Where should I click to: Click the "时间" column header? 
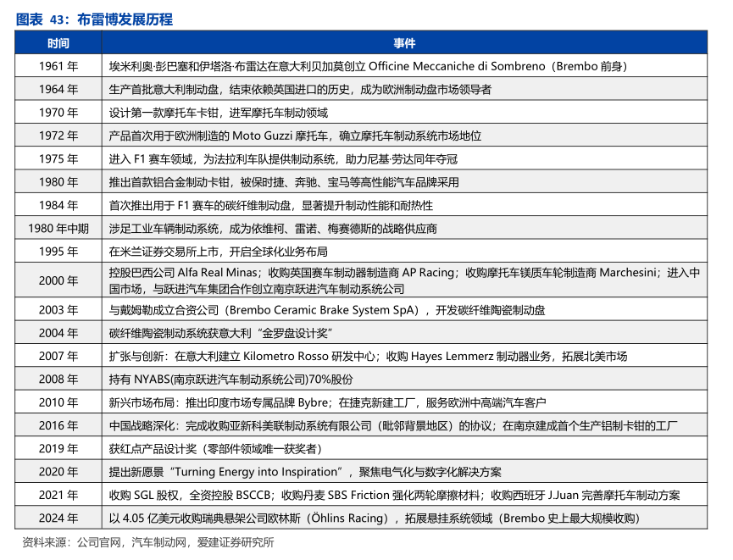pos(58,43)
